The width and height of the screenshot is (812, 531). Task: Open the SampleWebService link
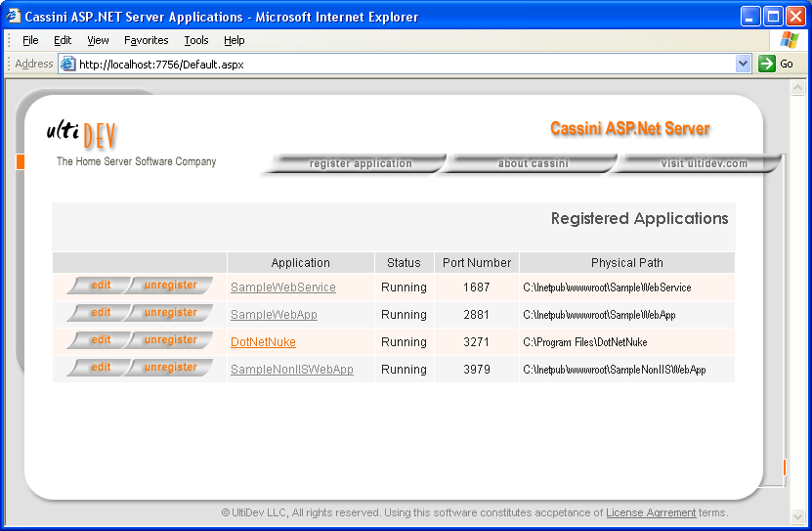click(x=283, y=287)
